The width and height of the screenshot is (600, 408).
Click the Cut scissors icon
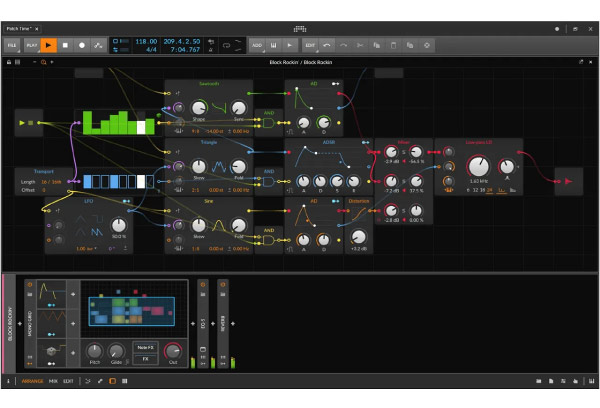point(360,45)
